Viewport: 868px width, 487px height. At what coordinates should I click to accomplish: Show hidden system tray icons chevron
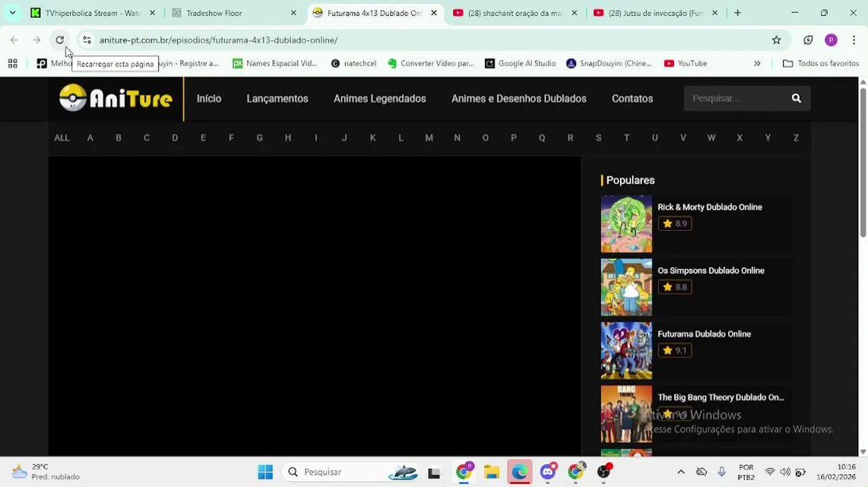point(681,472)
